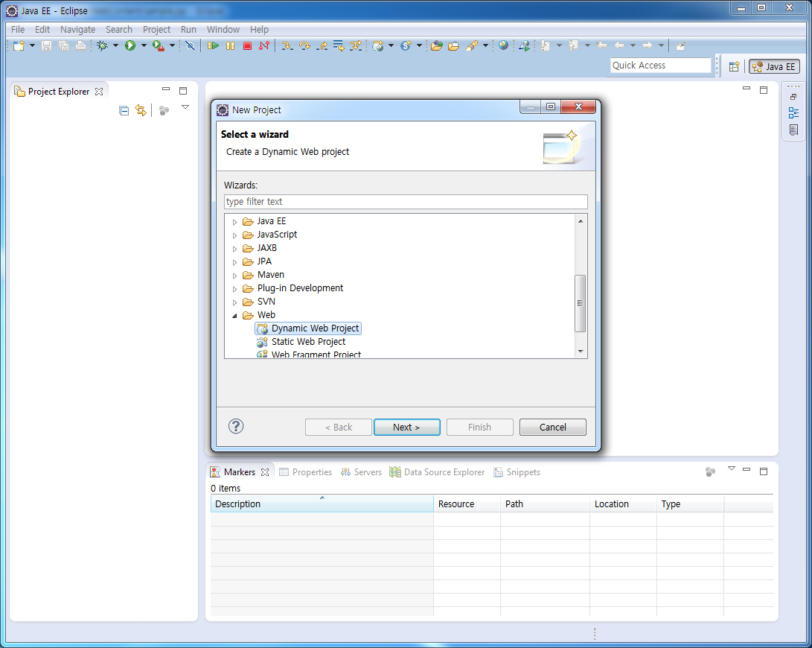Click the Next button in the wizard

pos(406,427)
